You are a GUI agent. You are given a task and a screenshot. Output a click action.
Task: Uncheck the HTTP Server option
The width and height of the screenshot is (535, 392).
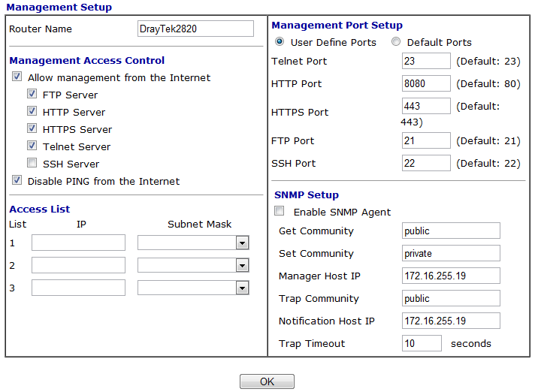click(x=32, y=112)
